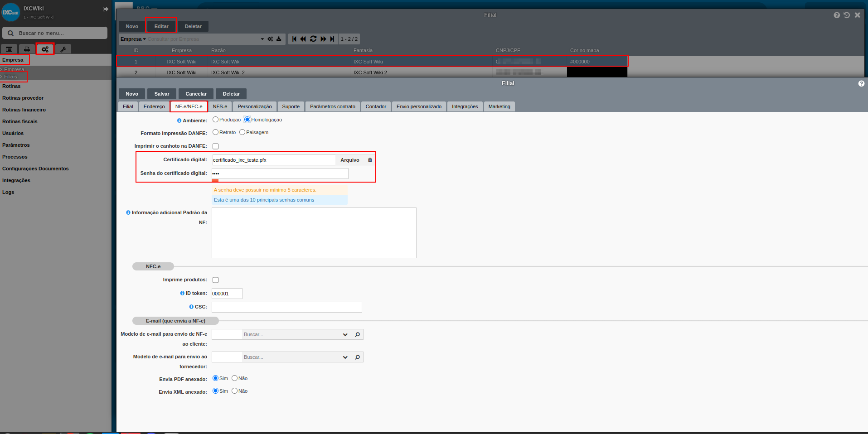Click the help icon in the Filial form header
Image resolution: width=868 pixels, height=434 pixels.
click(861, 83)
